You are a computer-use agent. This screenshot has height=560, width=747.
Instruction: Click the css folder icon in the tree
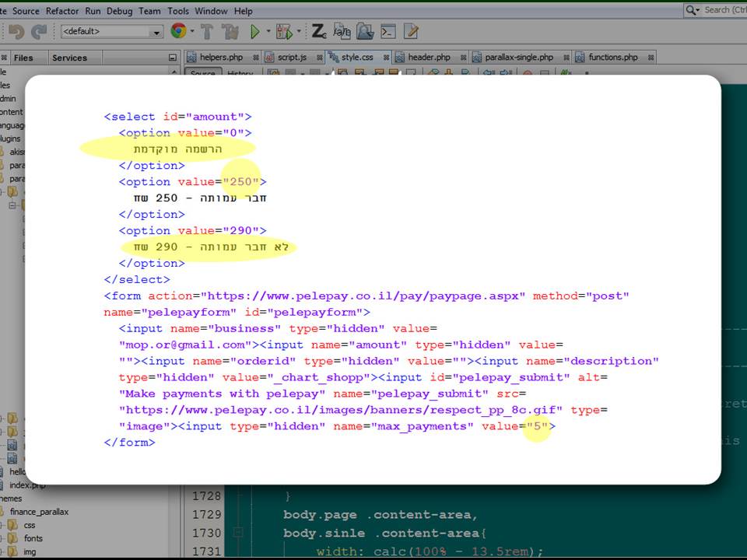[x=13, y=525]
